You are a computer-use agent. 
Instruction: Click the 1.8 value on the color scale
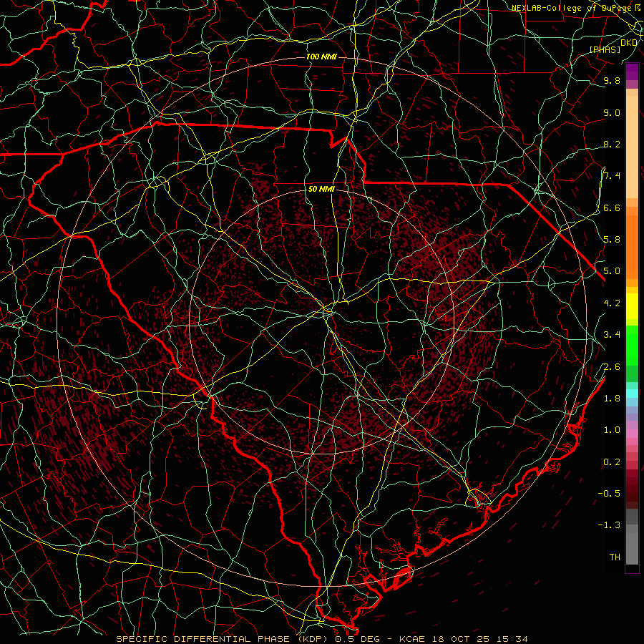(x=612, y=398)
